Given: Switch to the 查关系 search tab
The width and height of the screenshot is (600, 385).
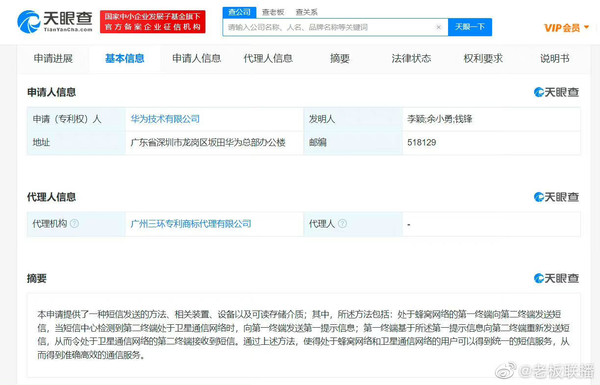Looking at the screenshot, I should tap(307, 12).
